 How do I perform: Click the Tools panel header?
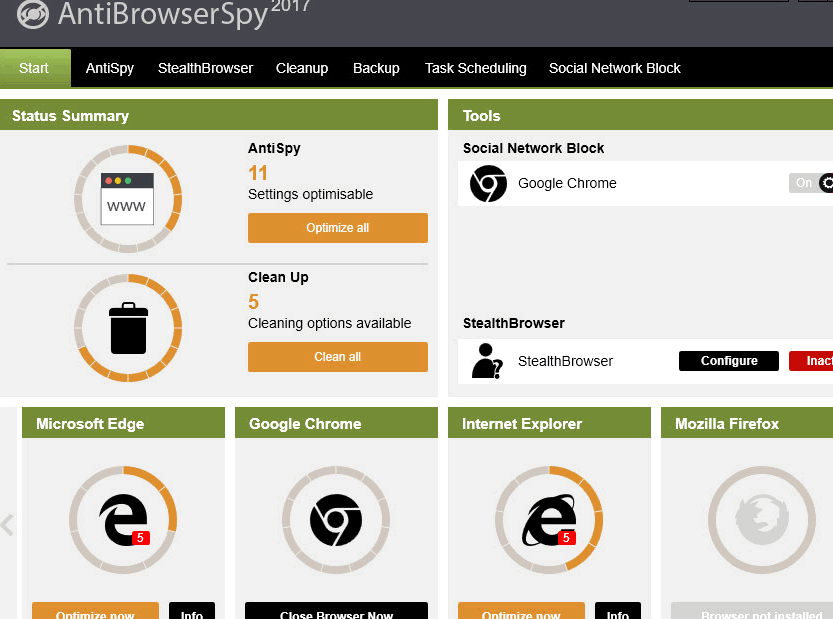641,115
